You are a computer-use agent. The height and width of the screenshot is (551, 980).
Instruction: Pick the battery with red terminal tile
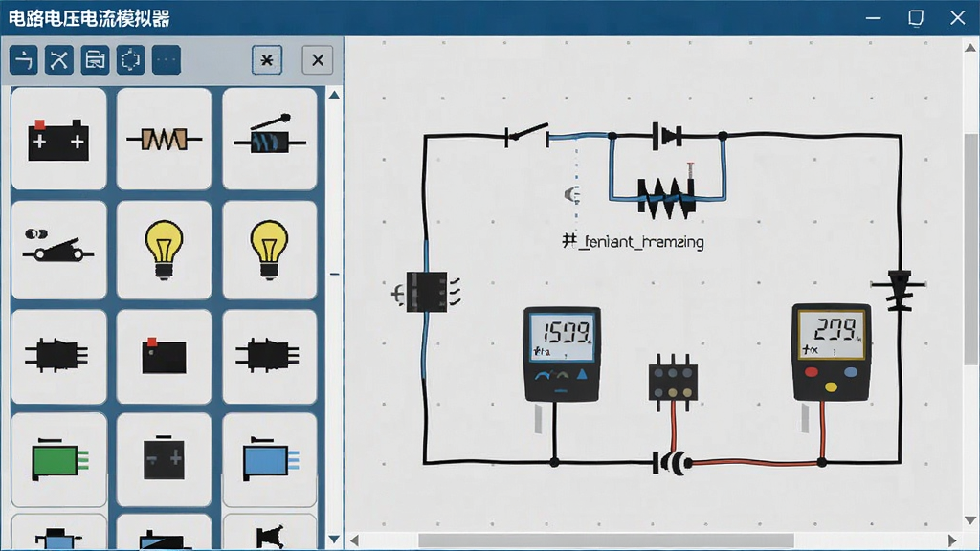coord(58,139)
